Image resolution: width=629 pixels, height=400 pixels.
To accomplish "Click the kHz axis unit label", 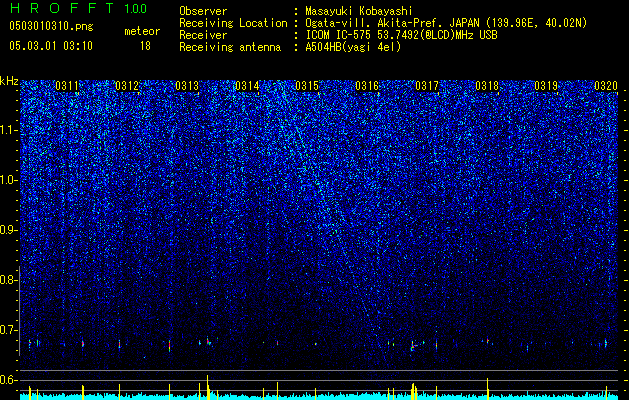I will pyautogui.click(x=9, y=81).
